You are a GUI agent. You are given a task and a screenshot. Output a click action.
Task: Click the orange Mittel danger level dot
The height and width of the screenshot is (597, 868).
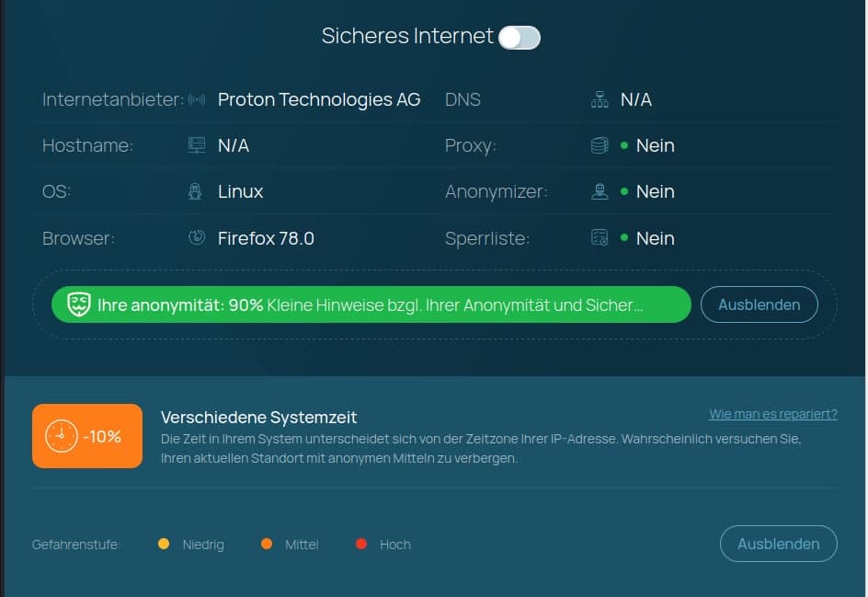tap(267, 545)
